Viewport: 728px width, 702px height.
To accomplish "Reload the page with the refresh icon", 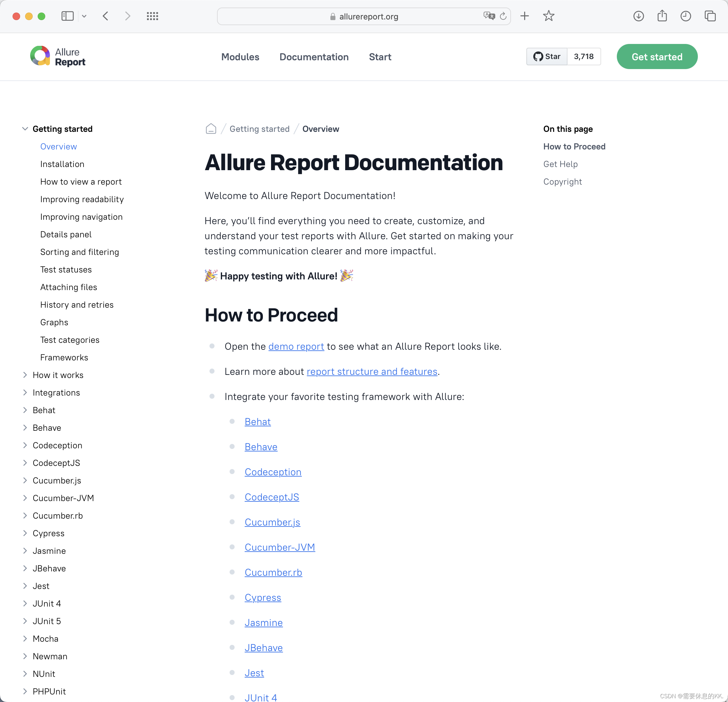I will (x=503, y=16).
